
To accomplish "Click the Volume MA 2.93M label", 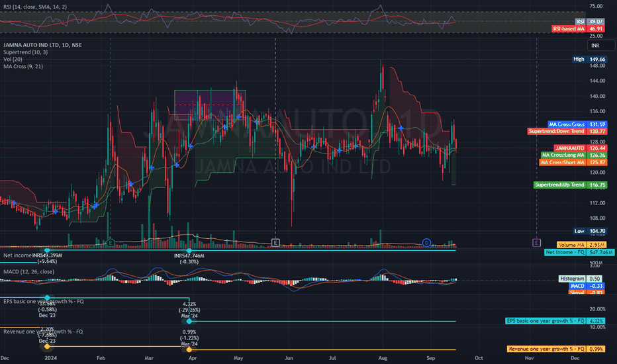I will click(x=582, y=245).
